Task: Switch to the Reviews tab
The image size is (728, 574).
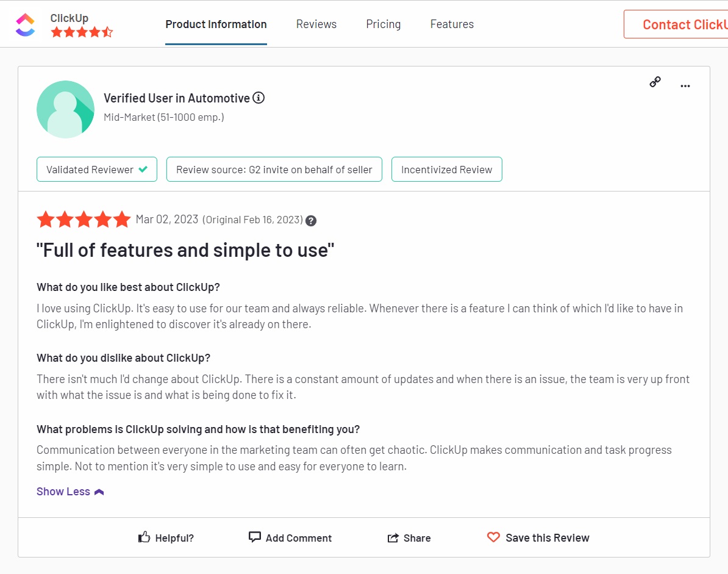Action: 316,24
